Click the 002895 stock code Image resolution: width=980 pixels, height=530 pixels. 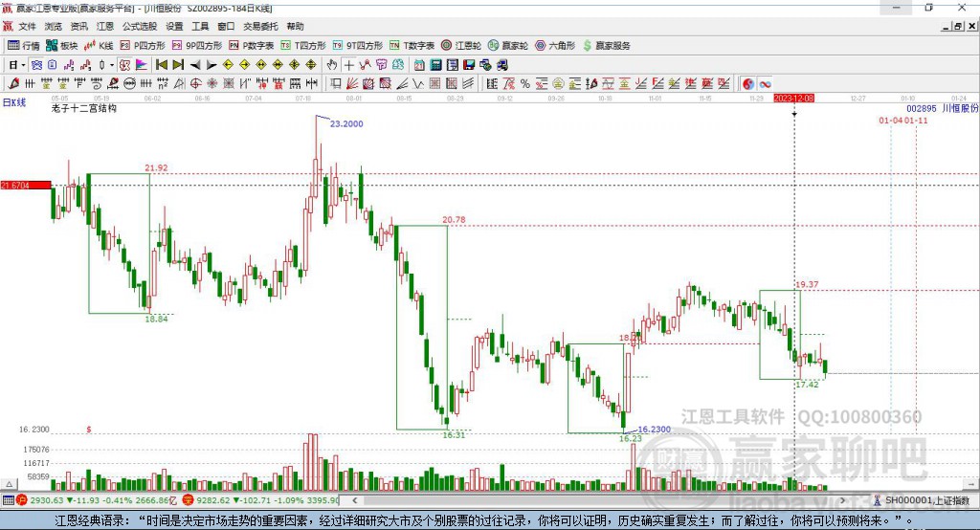[922, 109]
